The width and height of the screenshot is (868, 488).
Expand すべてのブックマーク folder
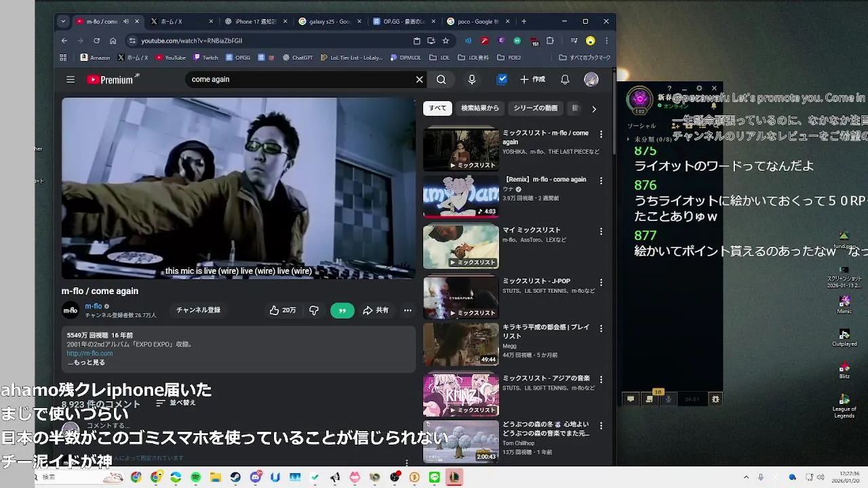585,58
